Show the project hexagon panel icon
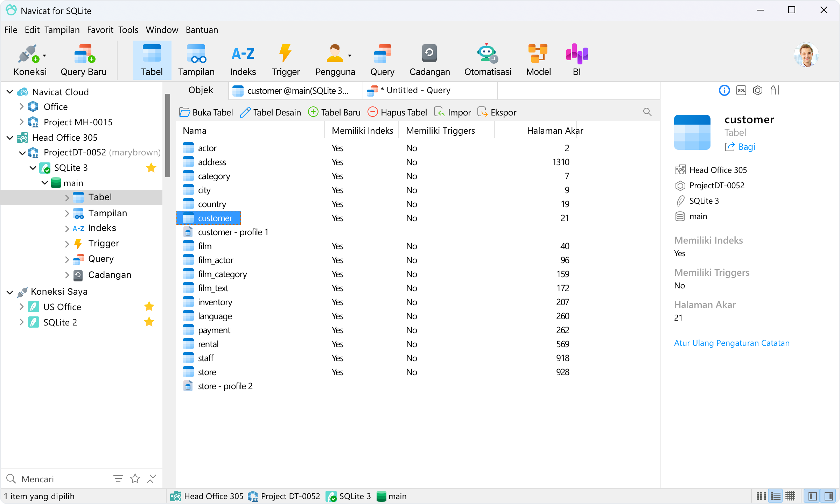840x504 pixels. tap(758, 90)
